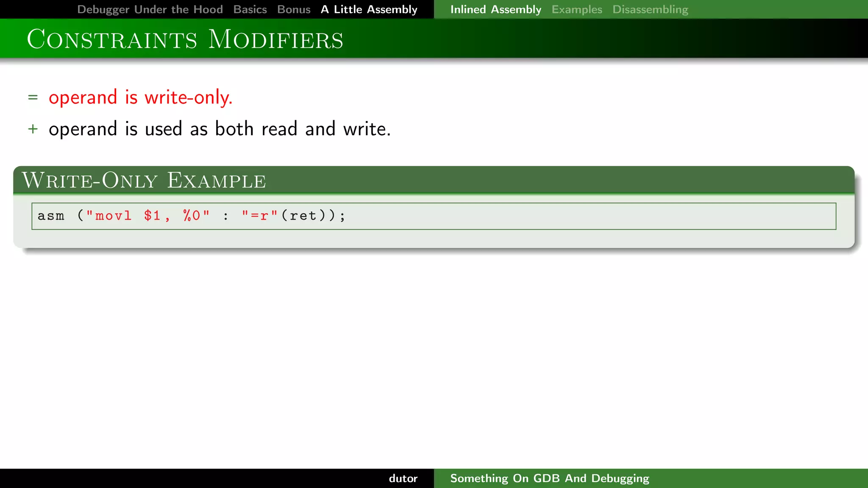868x488 pixels.
Task: Click 'Something On GDB And Debugging' footer title
Action: coord(550,478)
